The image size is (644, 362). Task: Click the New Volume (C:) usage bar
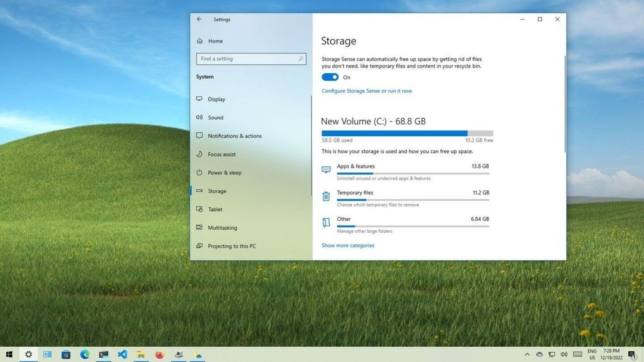click(x=407, y=133)
